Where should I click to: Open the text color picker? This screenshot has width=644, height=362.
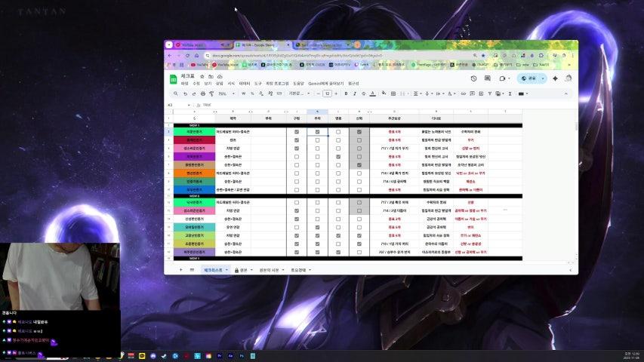(x=372, y=94)
